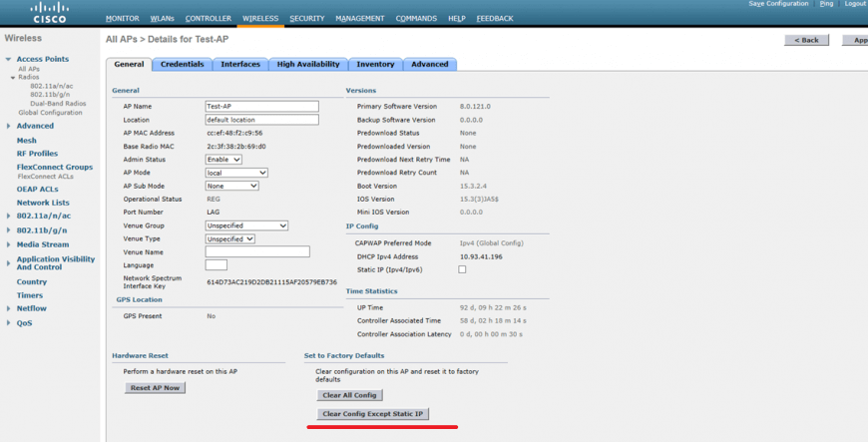Expand the 802.11a/n/ac sidebar section
This screenshot has height=442, width=868.
[x=8, y=217]
